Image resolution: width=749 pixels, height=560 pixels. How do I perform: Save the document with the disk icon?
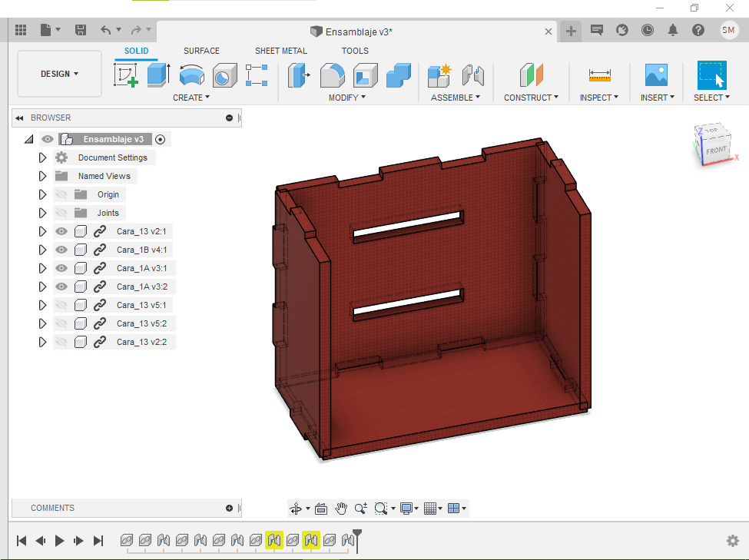point(81,30)
